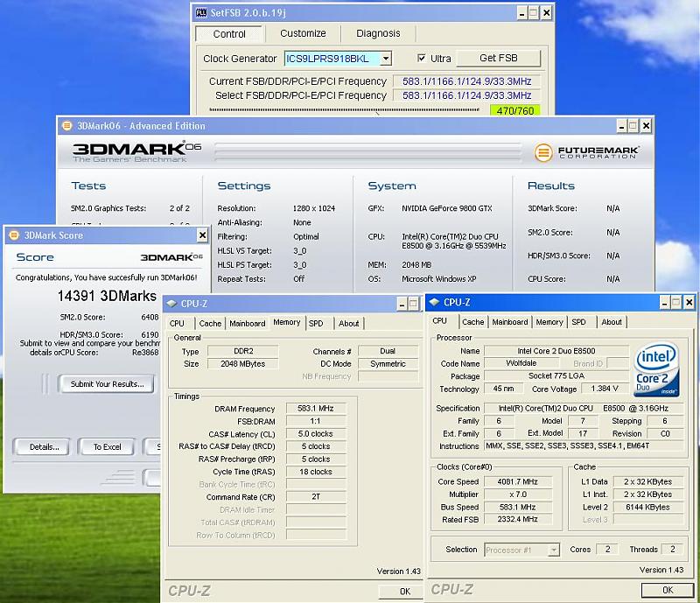Open the CPU tab in left CPU-Z
Image resolution: width=700 pixels, height=603 pixels.
tap(177, 324)
